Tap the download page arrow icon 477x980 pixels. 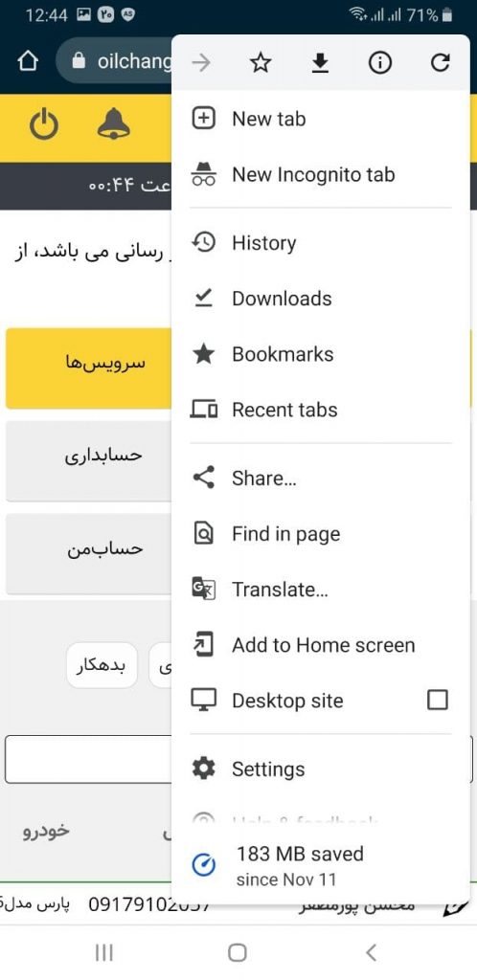tap(320, 62)
